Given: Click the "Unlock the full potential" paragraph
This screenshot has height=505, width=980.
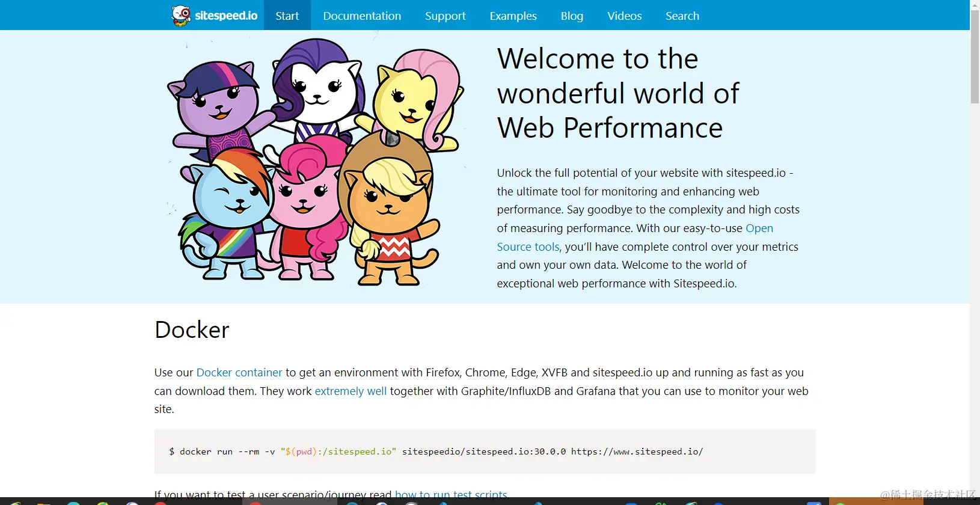Looking at the screenshot, I should point(648,228).
